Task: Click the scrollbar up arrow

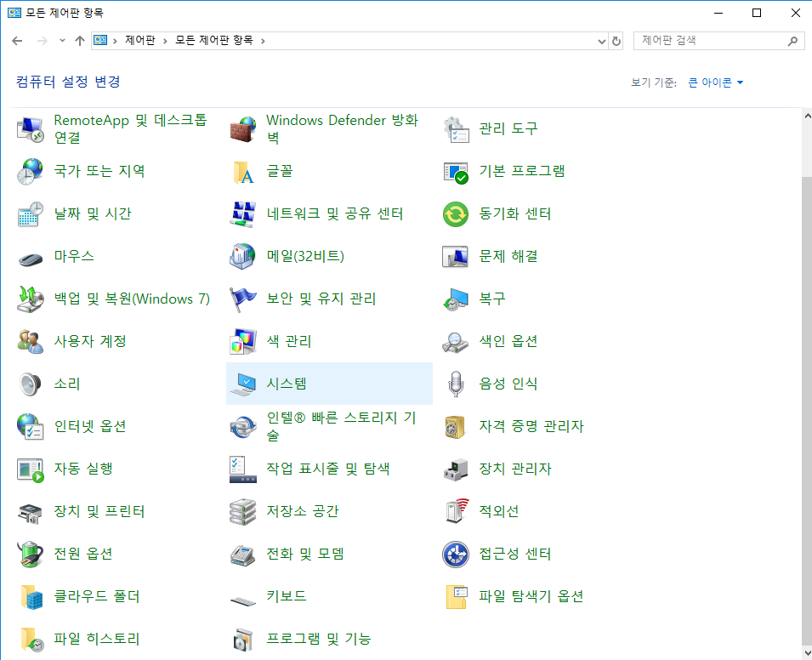Action: coord(807,116)
